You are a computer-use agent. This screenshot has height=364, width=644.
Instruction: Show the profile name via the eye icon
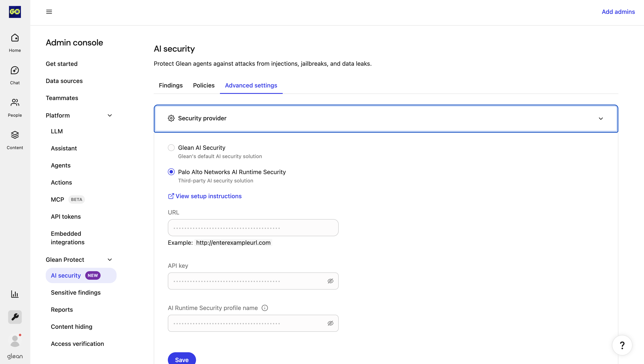330,323
